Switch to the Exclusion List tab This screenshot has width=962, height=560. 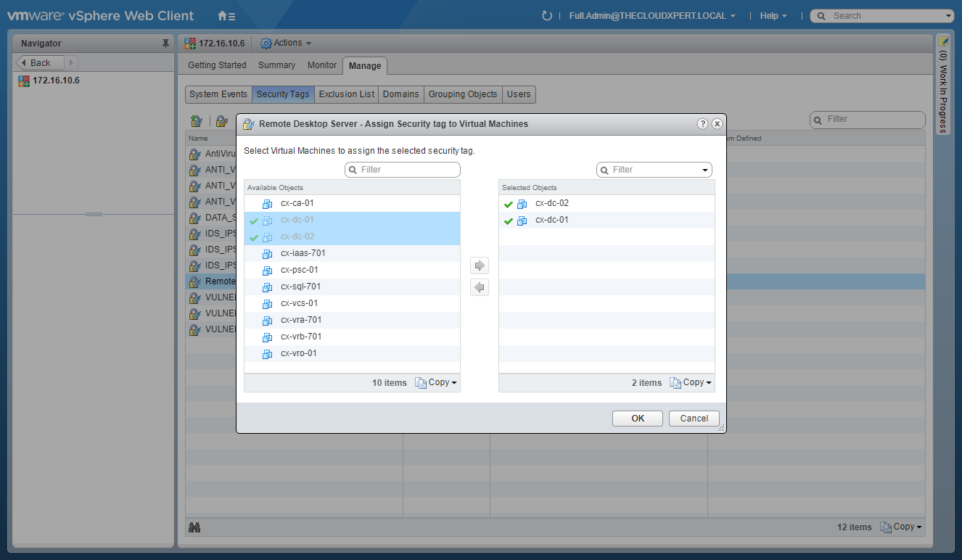(x=347, y=94)
